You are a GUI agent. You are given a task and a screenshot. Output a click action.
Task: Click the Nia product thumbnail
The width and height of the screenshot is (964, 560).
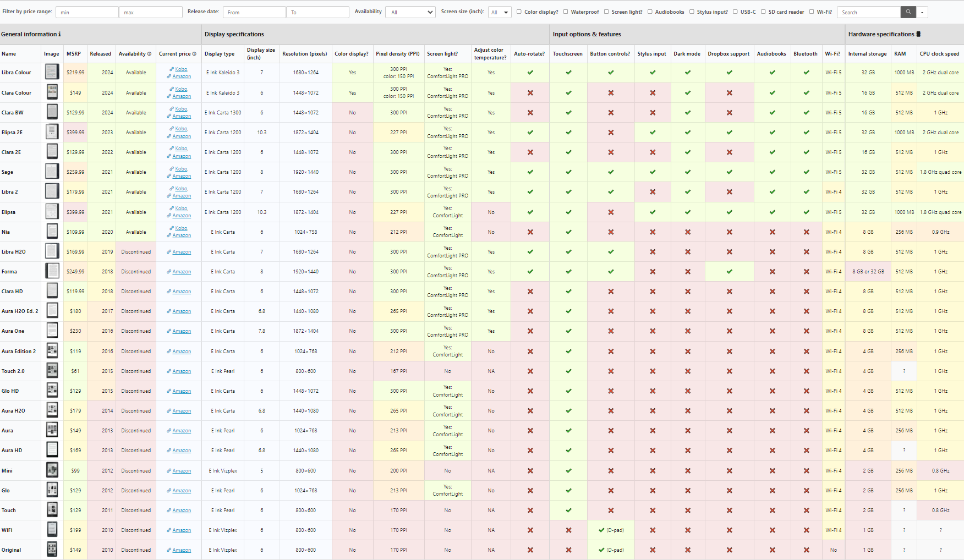click(52, 231)
